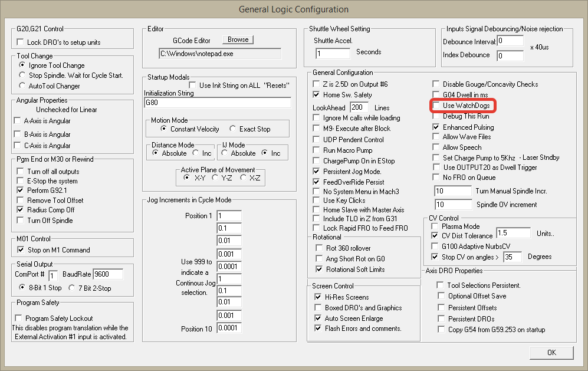Toggle Stop on M1 Command
Image resolution: width=588 pixels, height=371 pixels.
[x=21, y=249]
